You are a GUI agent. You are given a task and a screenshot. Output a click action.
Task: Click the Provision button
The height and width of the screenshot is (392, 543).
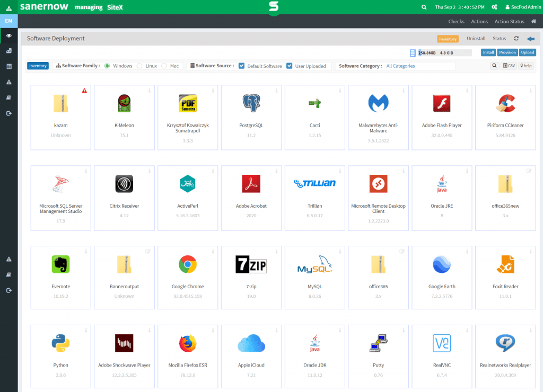click(507, 52)
